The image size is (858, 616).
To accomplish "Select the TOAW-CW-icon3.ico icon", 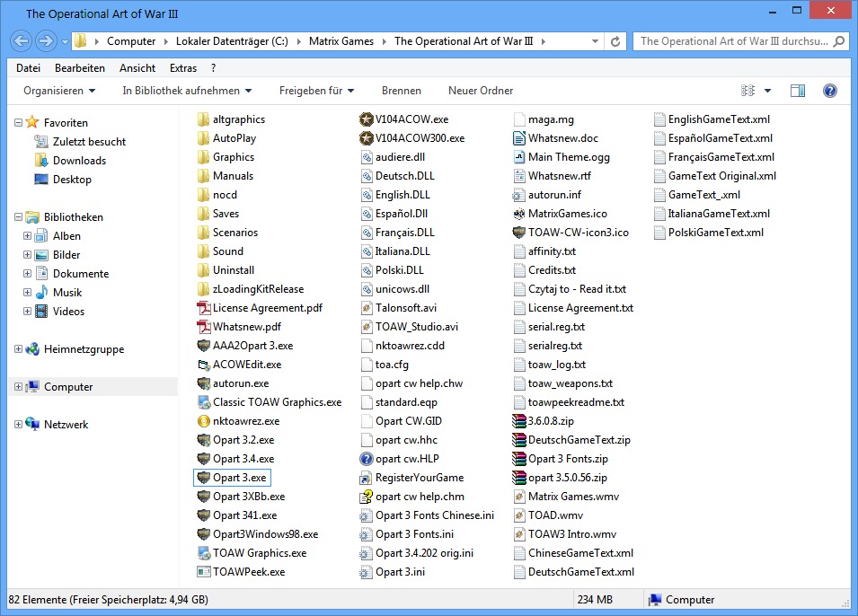I will [518, 233].
